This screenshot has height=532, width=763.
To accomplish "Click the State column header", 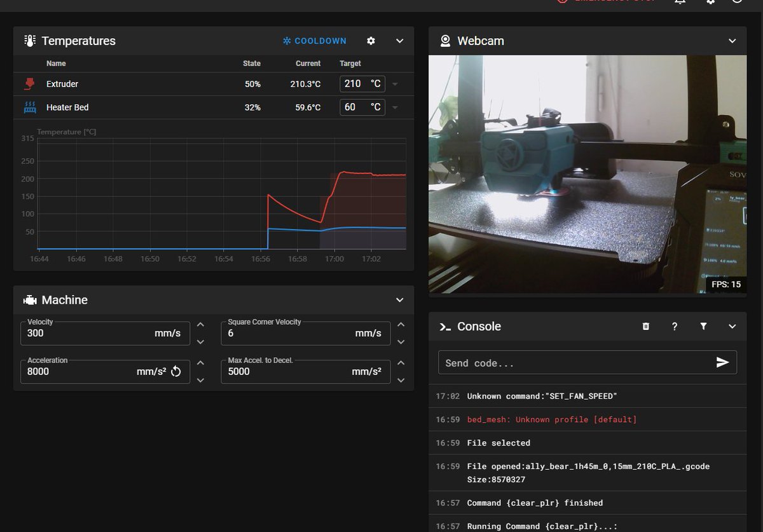I will [x=252, y=64].
